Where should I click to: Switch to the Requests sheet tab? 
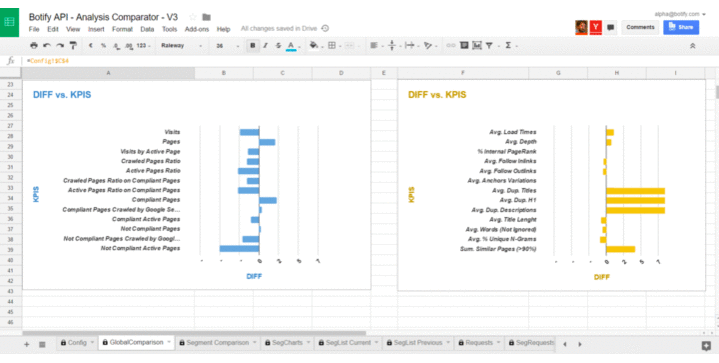479,343
